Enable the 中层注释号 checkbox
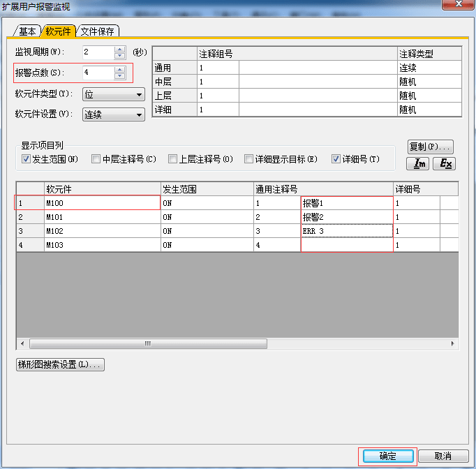The width and height of the screenshot is (476, 469). (x=96, y=159)
